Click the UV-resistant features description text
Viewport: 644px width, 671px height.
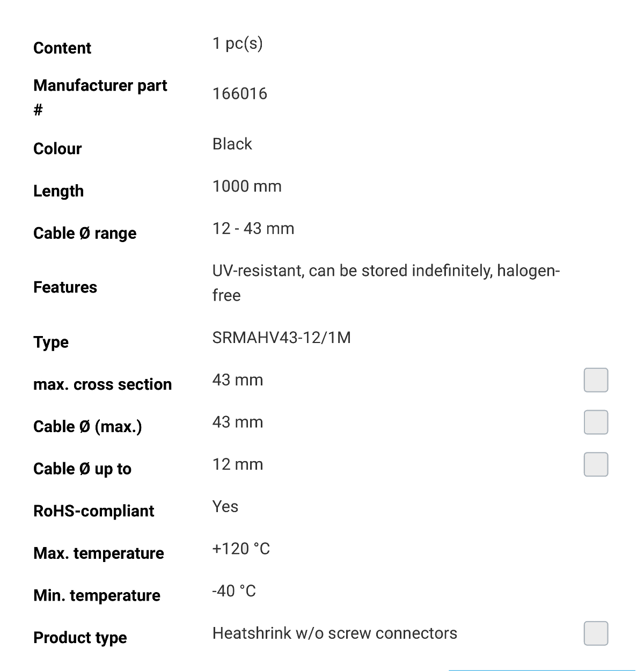coord(386,283)
